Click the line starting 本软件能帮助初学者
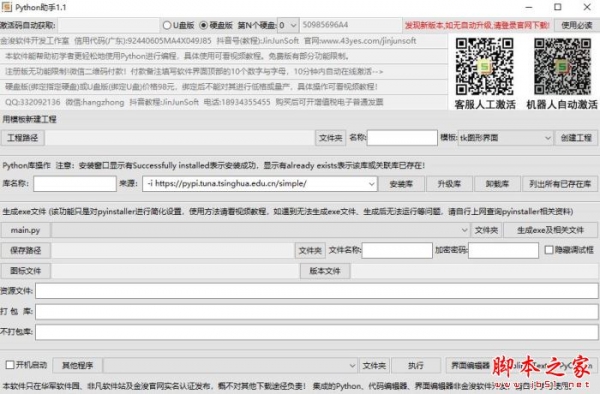Image resolution: width=600 pixels, height=394 pixels. tap(177, 56)
